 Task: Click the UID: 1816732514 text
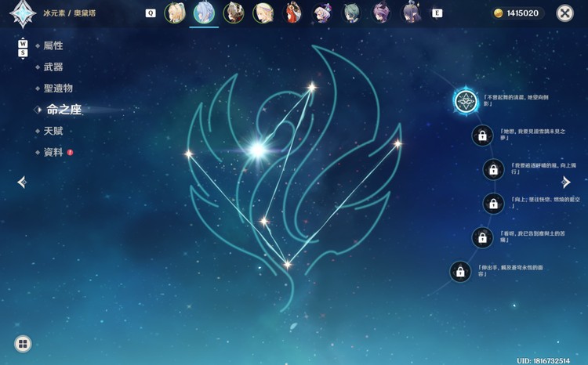click(x=543, y=360)
